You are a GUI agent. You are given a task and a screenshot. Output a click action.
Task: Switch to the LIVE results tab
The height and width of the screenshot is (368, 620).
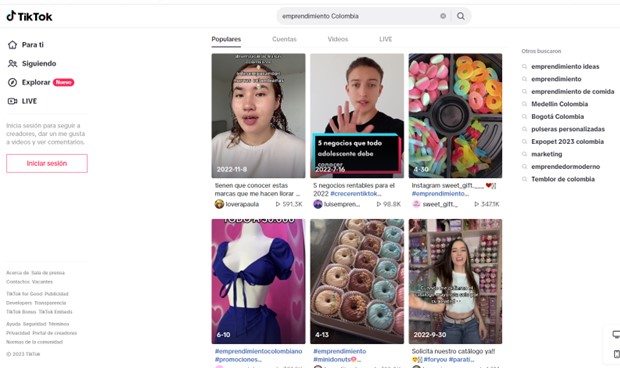click(386, 39)
